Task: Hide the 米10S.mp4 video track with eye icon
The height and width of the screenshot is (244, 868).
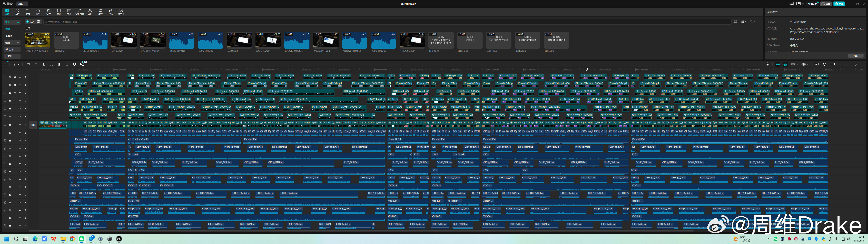Action: [x=15, y=93]
